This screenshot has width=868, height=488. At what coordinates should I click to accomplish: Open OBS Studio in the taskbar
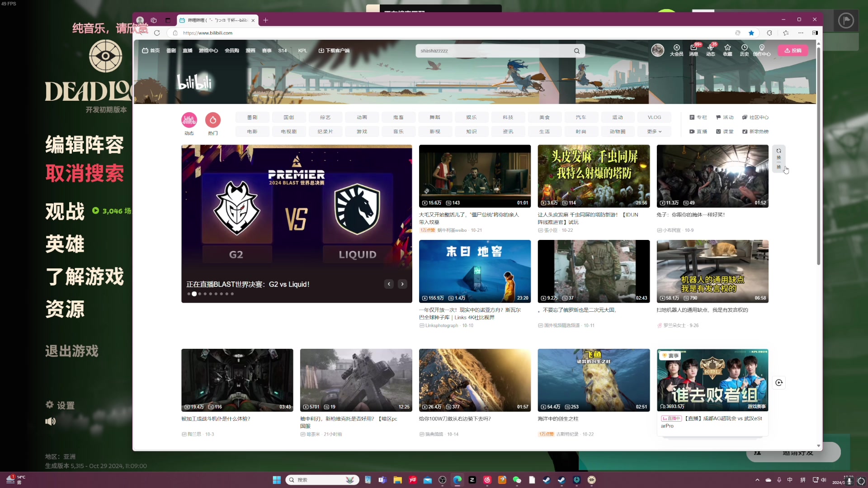pyautogui.click(x=442, y=480)
